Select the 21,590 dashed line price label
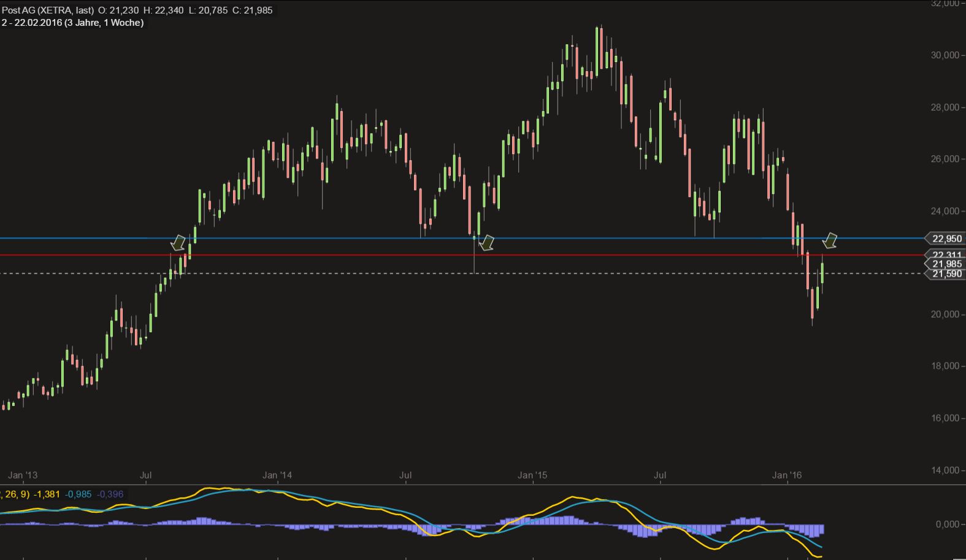 click(x=946, y=274)
